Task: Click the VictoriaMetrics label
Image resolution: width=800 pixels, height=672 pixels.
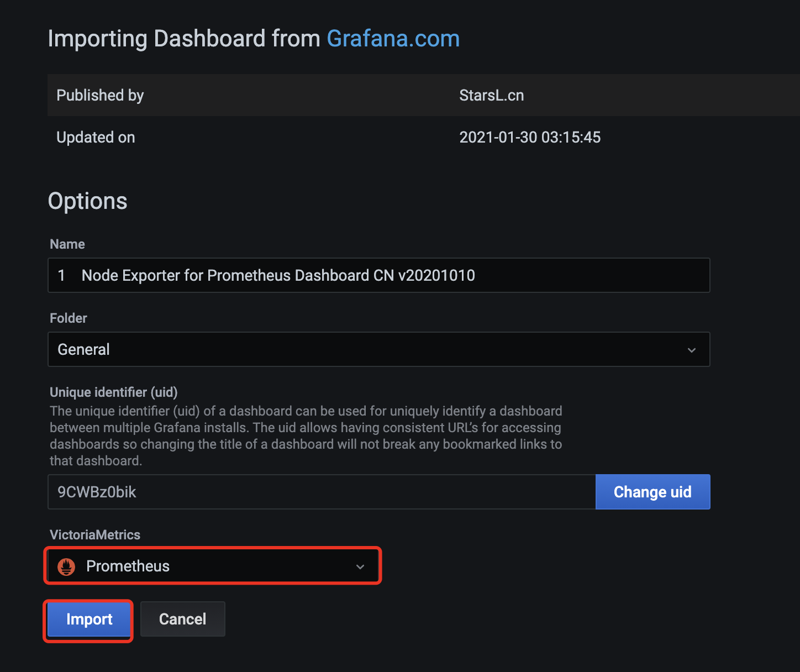Action: pyautogui.click(x=95, y=534)
